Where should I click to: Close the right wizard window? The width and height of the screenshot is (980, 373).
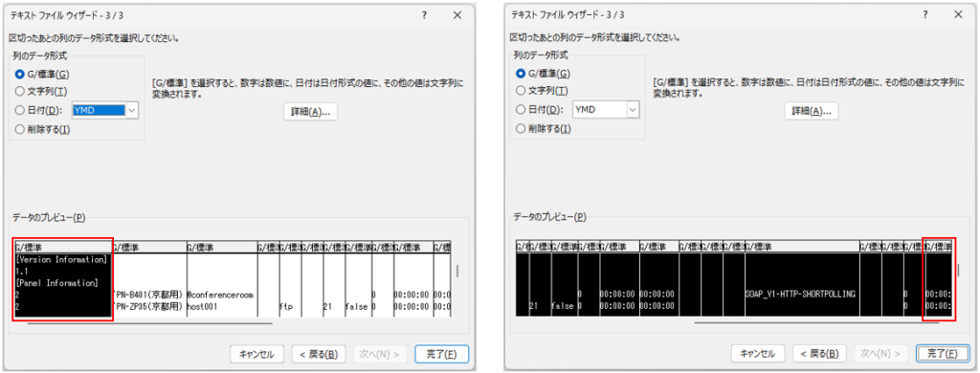tap(958, 15)
